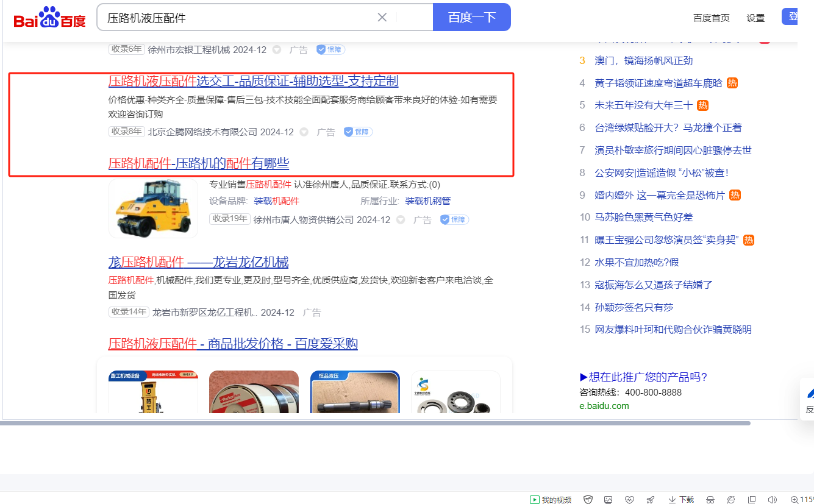Open hot search 未来五年没有大年三十
This screenshot has height=504, width=814.
point(644,105)
